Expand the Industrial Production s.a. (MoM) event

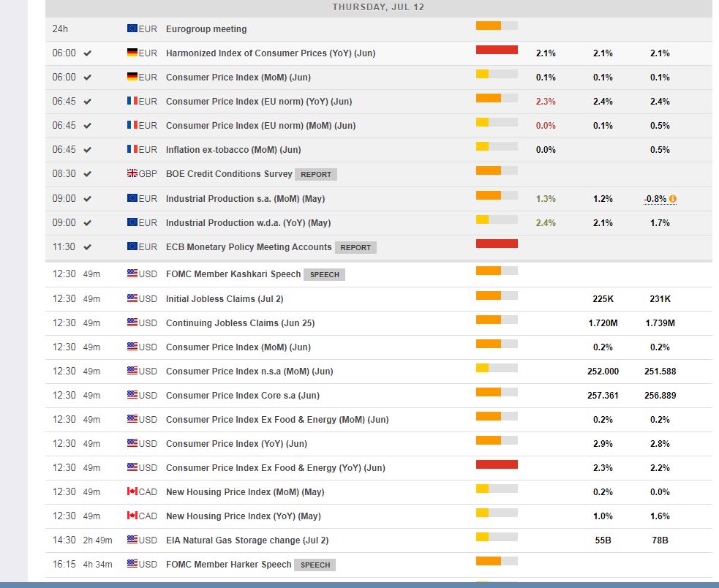click(245, 199)
